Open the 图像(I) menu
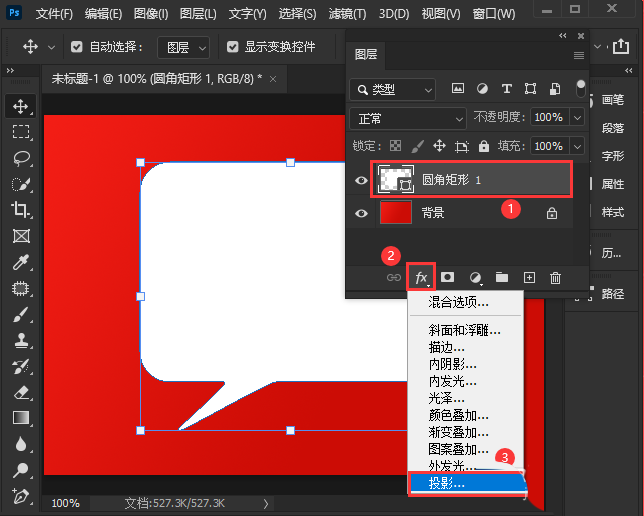Image resolution: width=644 pixels, height=516 pixels. click(151, 14)
